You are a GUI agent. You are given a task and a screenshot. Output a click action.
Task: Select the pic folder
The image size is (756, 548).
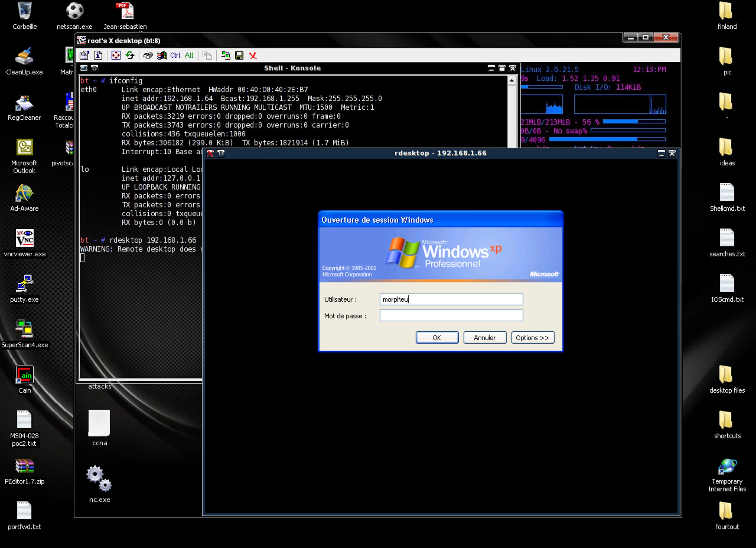(x=727, y=61)
